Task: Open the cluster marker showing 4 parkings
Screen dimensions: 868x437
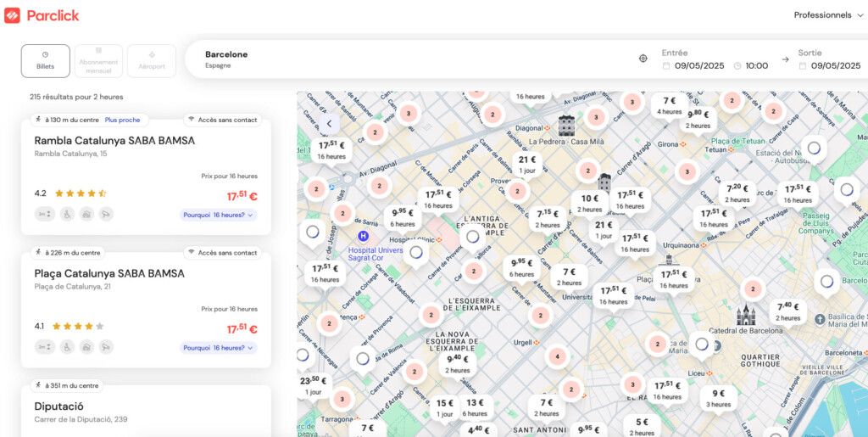Action: [x=558, y=356]
